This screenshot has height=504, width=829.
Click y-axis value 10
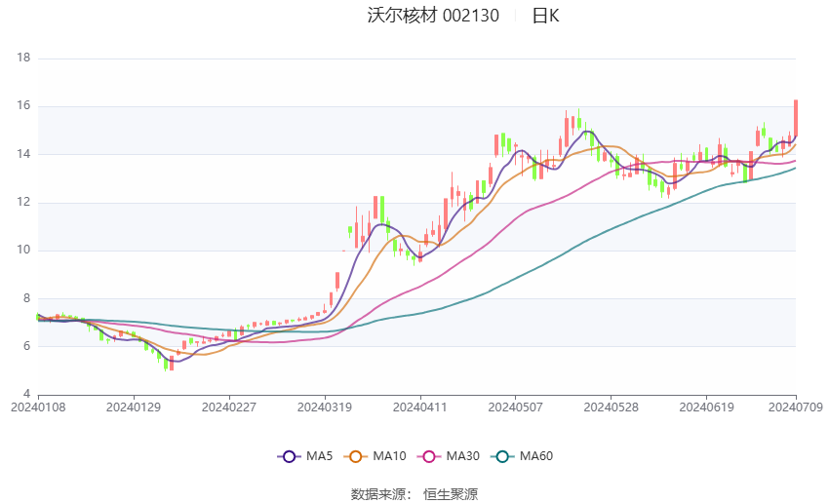pos(23,250)
